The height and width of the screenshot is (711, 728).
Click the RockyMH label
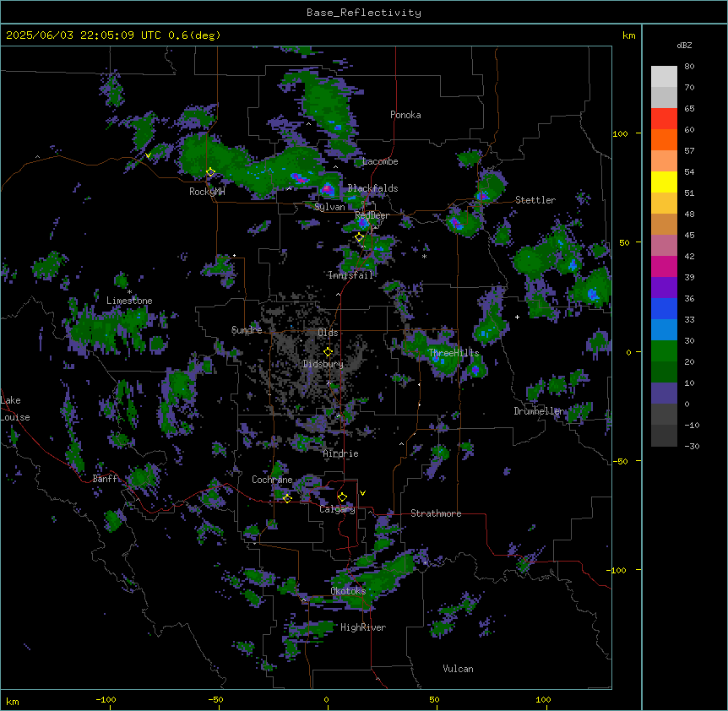pos(207,192)
